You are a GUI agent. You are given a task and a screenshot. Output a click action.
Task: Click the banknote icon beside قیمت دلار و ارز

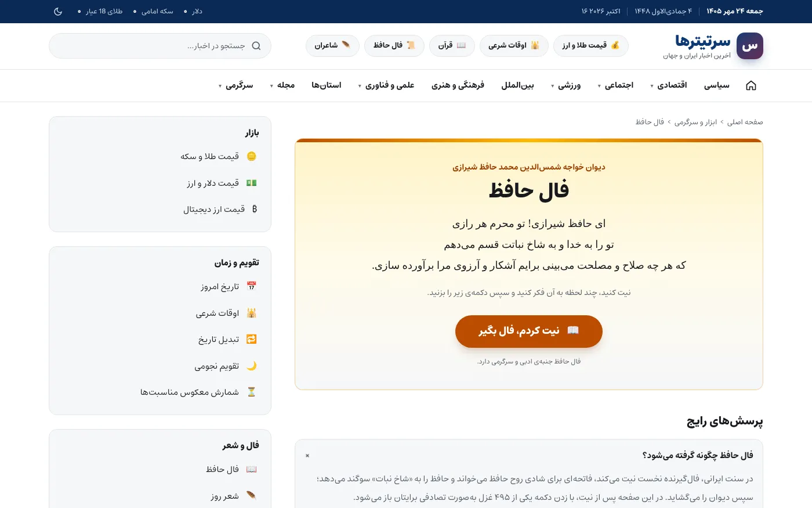[251, 183]
